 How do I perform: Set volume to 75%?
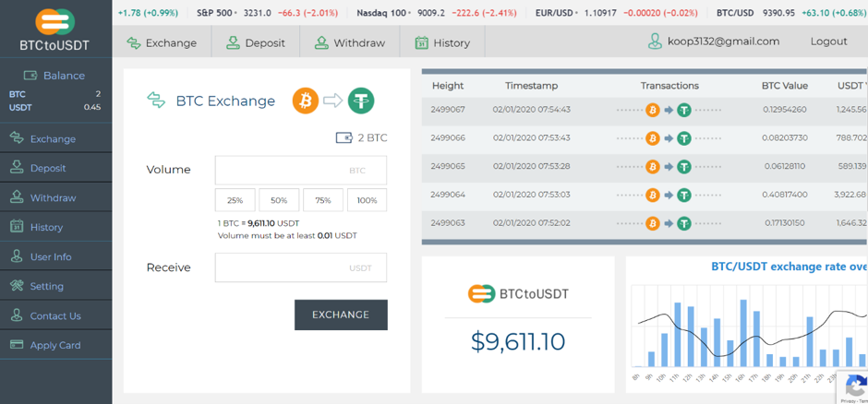pyautogui.click(x=323, y=200)
